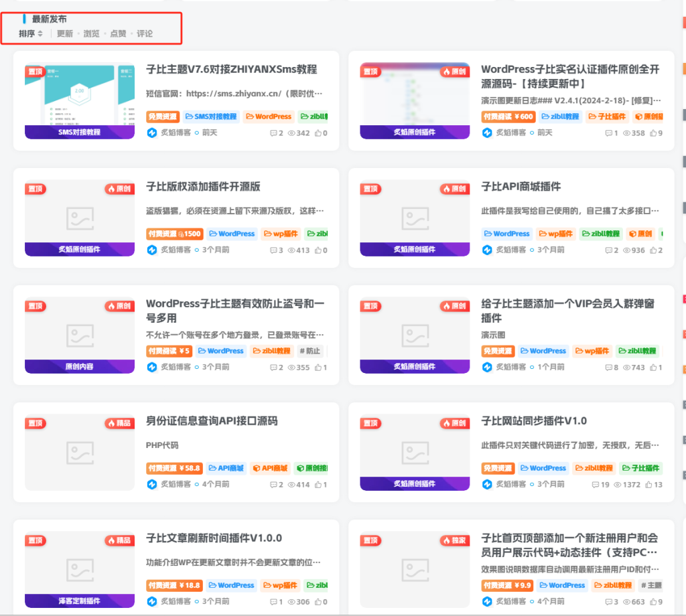Click comment icon on 子比版权添加插件 post
The width and height of the screenshot is (686, 616).
click(x=273, y=250)
